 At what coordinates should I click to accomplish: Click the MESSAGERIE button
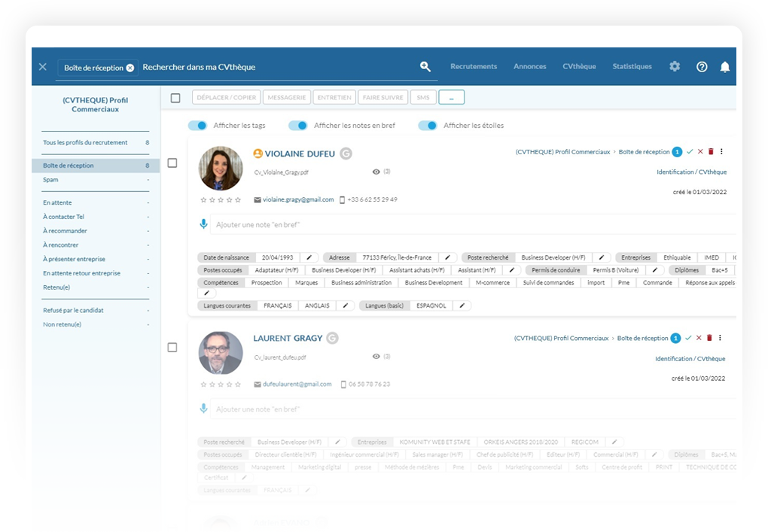coord(286,98)
